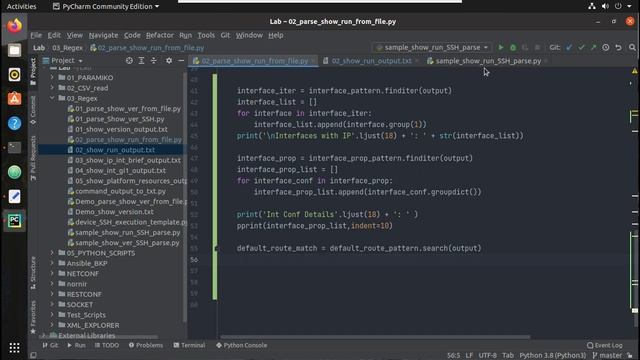Open the text editor dock icon

coord(14,196)
